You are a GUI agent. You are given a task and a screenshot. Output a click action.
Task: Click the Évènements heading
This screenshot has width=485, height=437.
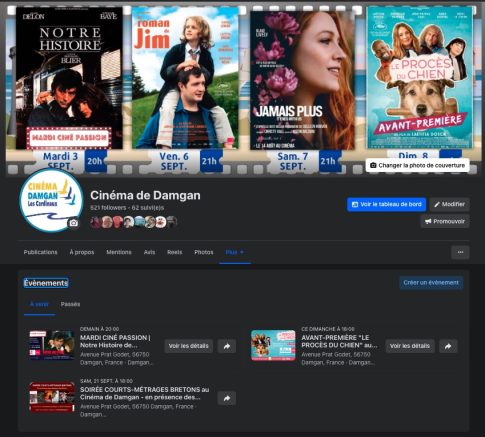(x=46, y=283)
